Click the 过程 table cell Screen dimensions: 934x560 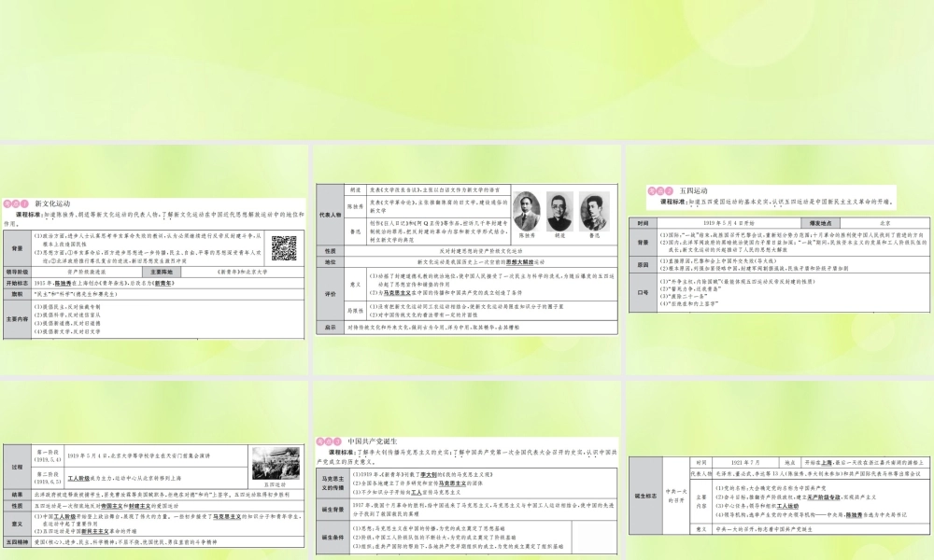[x=17, y=468]
